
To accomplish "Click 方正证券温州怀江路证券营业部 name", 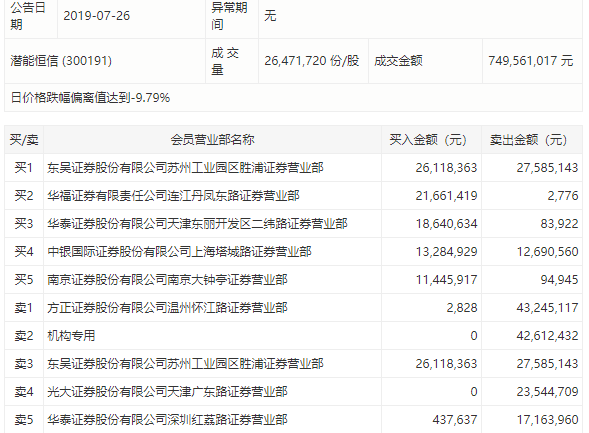I will coord(167,308).
